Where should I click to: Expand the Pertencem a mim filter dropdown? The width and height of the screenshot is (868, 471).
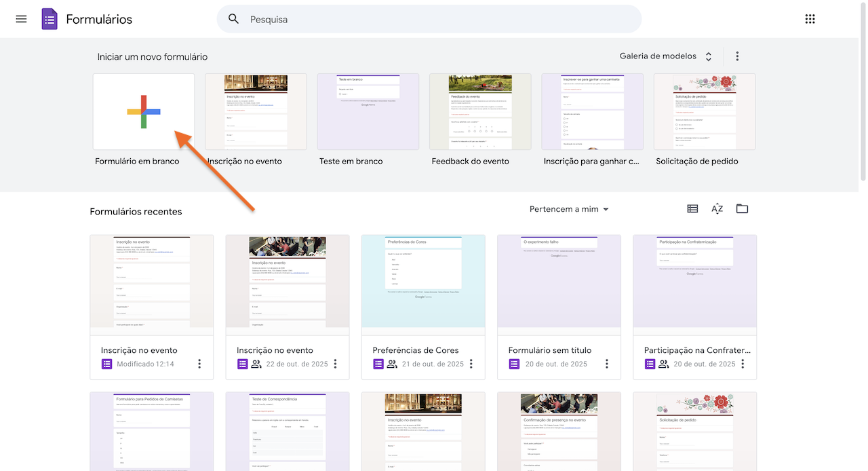click(x=569, y=209)
